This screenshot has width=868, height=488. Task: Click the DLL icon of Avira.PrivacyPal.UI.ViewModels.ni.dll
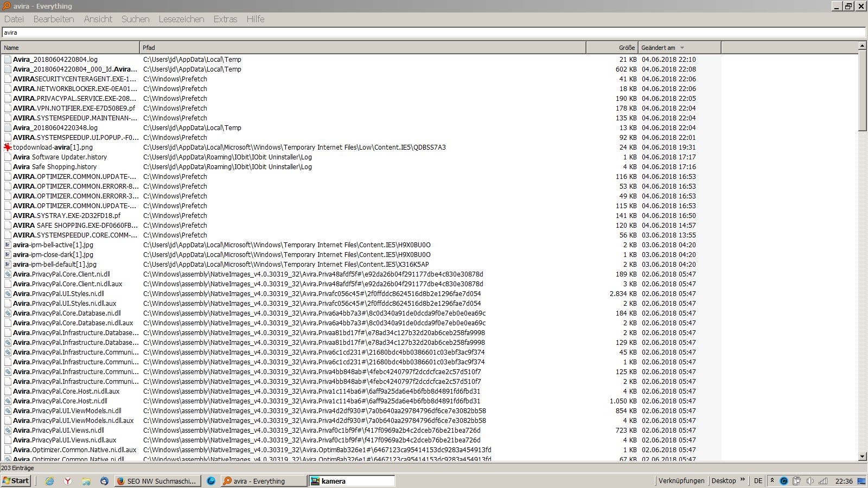(x=8, y=411)
